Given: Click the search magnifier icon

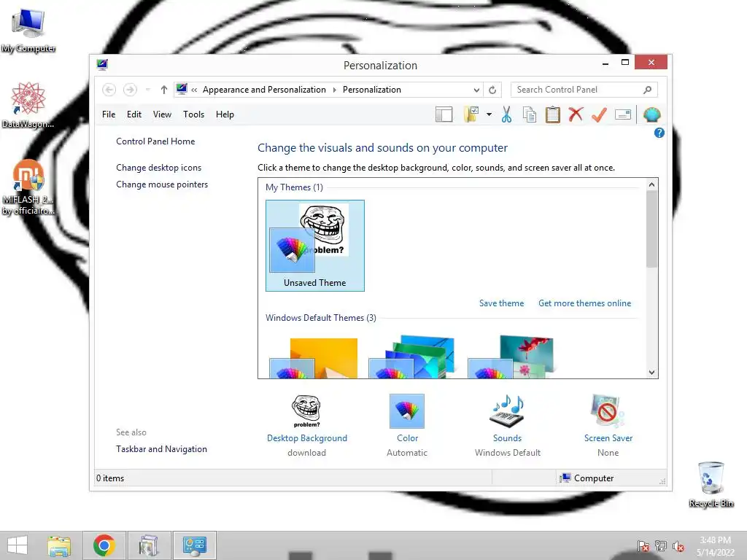Looking at the screenshot, I should (648, 90).
